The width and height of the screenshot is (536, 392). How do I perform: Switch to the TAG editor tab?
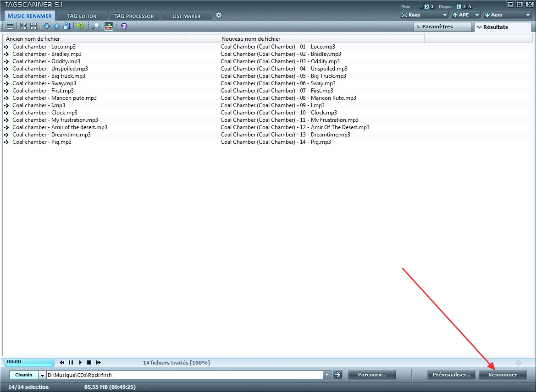[82, 16]
